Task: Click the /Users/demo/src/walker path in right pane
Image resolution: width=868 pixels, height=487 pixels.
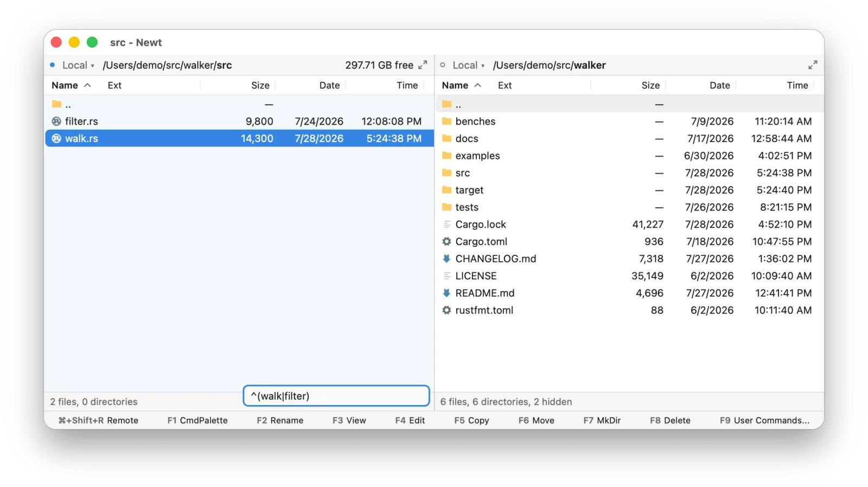Action: point(549,65)
